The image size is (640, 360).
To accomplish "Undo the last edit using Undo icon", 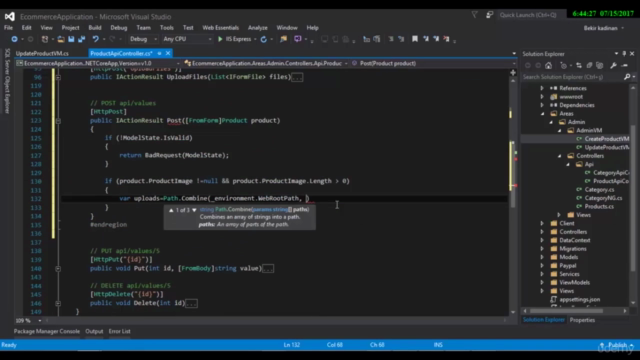I will [96, 39].
